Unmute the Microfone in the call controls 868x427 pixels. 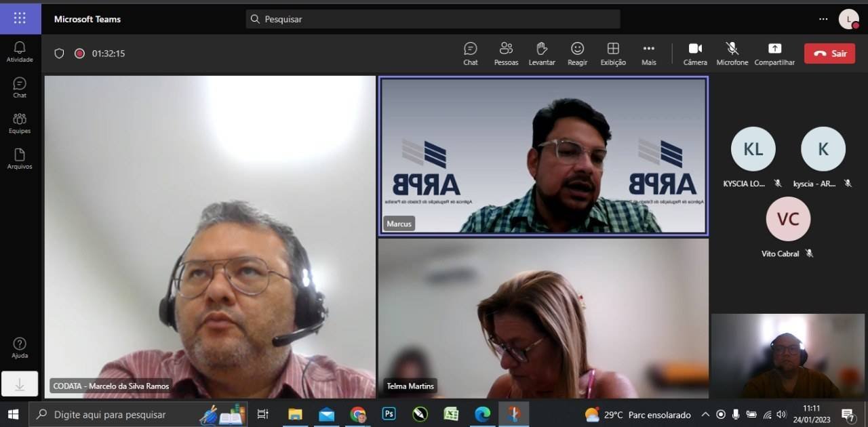coord(732,53)
